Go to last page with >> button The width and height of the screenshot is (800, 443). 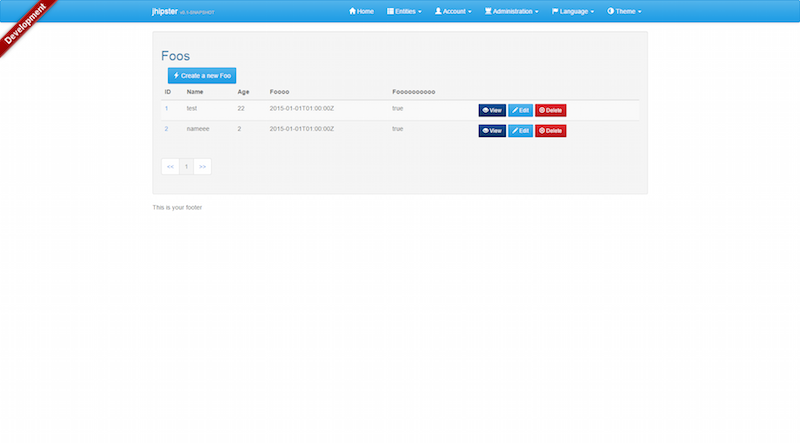click(202, 166)
